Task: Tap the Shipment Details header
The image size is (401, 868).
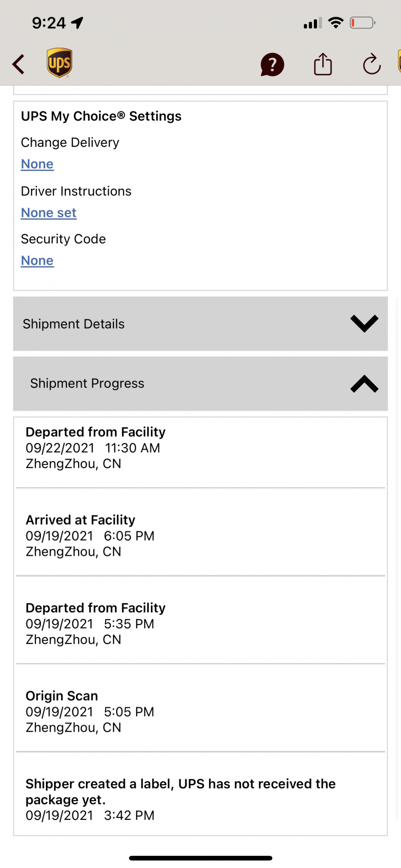Action: point(74,324)
